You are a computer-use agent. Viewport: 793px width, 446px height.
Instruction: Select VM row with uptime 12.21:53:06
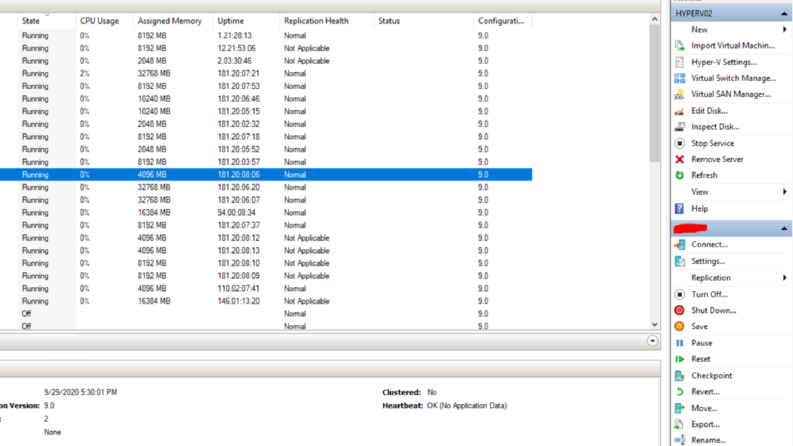click(266, 49)
